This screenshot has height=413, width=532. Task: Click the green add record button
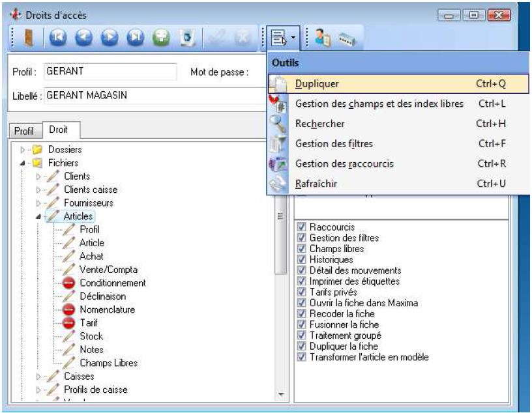coord(160,40)
